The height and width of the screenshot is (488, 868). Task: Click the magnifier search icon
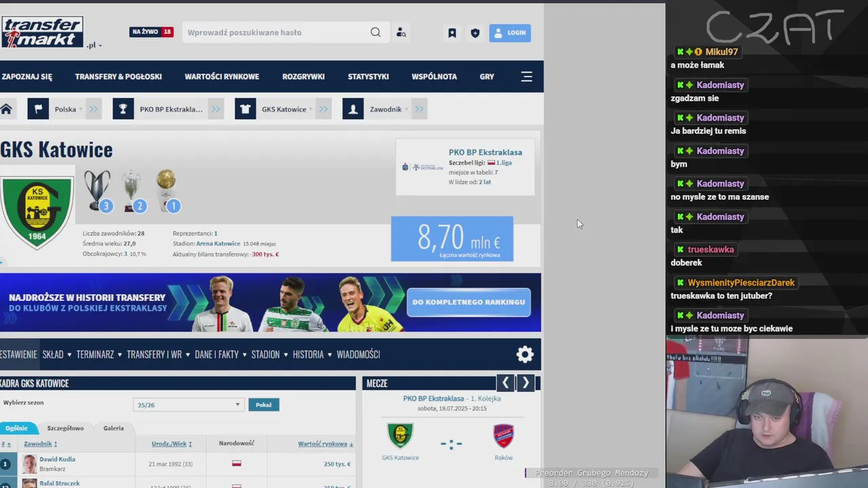376,33
